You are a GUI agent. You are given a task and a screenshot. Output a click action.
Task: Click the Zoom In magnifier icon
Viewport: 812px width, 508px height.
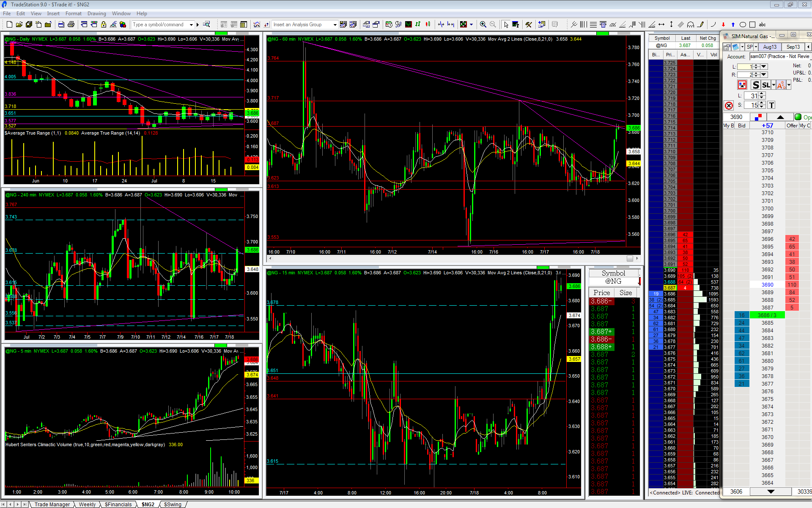tap(483, 25)
